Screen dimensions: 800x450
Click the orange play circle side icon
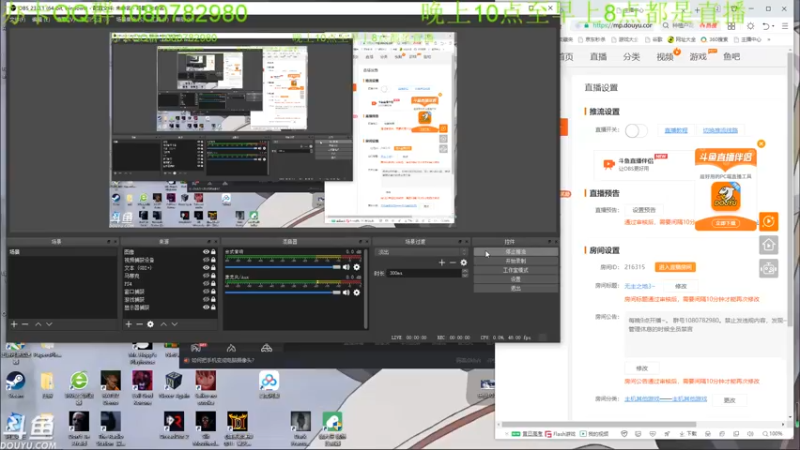pyautogui.click(x=768, y=221)
